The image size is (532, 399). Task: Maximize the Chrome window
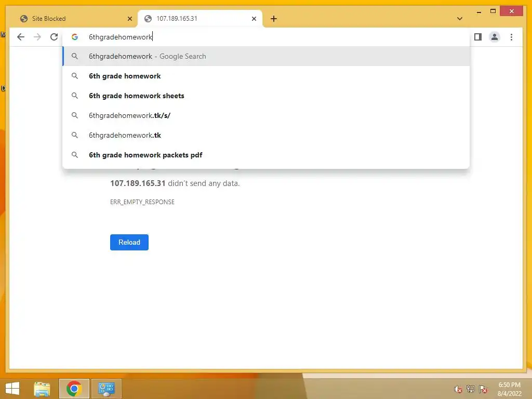(x=493, y=11)
